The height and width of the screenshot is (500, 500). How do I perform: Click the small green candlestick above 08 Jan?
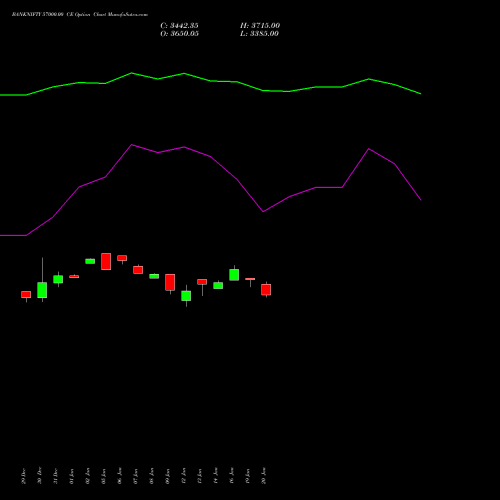tap(154, 276)
